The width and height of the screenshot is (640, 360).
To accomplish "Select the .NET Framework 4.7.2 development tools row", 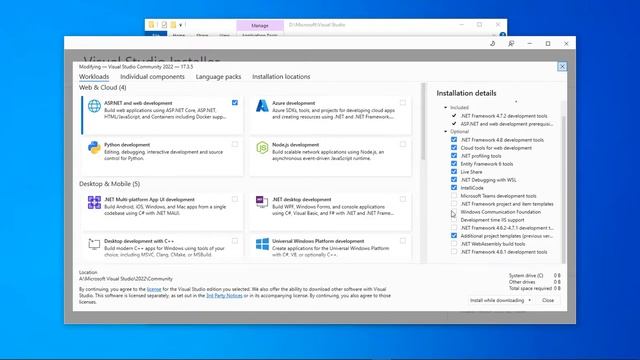I will coord(504,116).
